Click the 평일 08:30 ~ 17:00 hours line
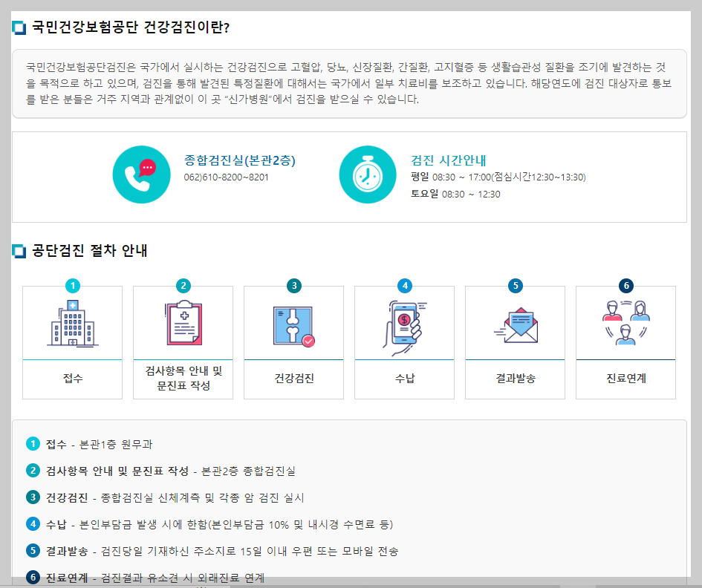Viewport: 702px width, 588px height. [x=498, y=177]
